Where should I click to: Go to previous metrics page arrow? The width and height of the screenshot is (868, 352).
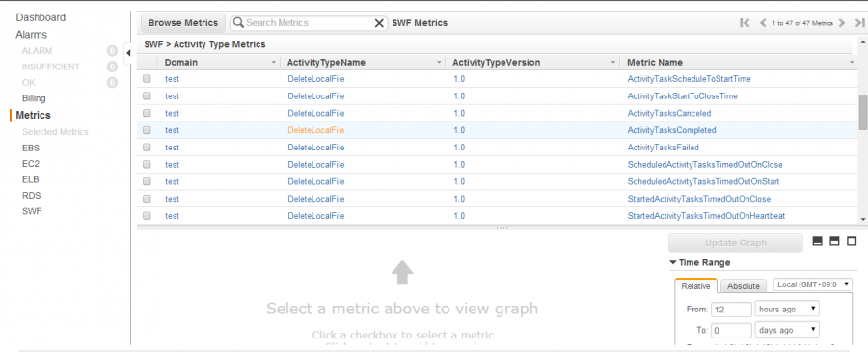pyautogui.click(x=763, y=23)
